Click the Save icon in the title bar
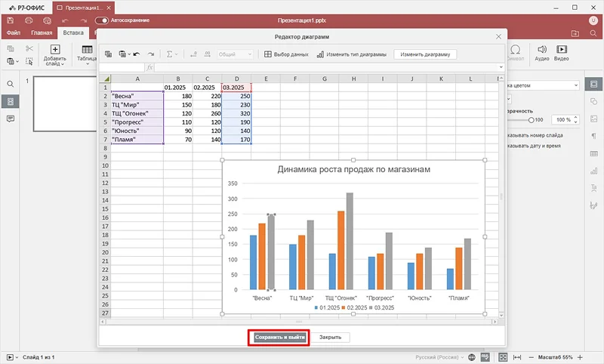604x364 pixels. tap(11, 20)
